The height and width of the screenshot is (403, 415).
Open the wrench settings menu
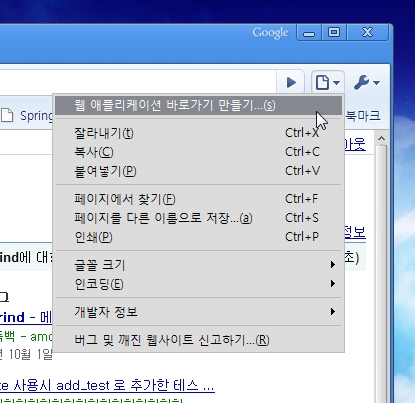point(367,82)
